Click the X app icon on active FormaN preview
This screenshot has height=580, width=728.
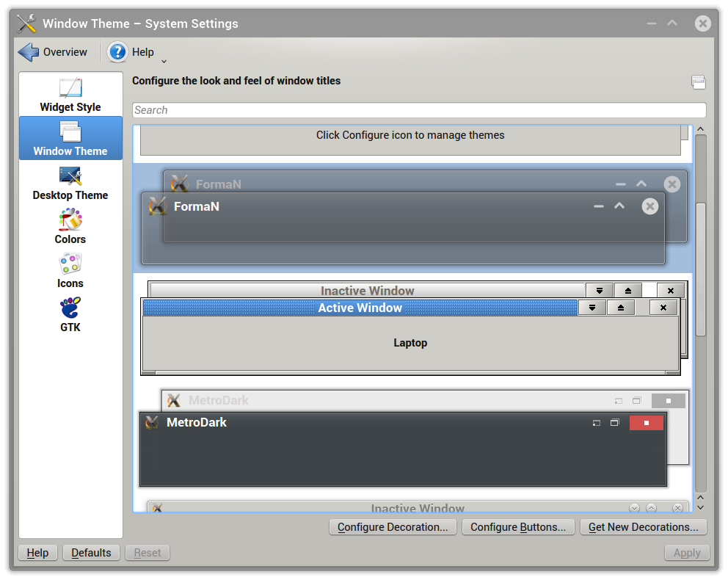pos(157,206)
